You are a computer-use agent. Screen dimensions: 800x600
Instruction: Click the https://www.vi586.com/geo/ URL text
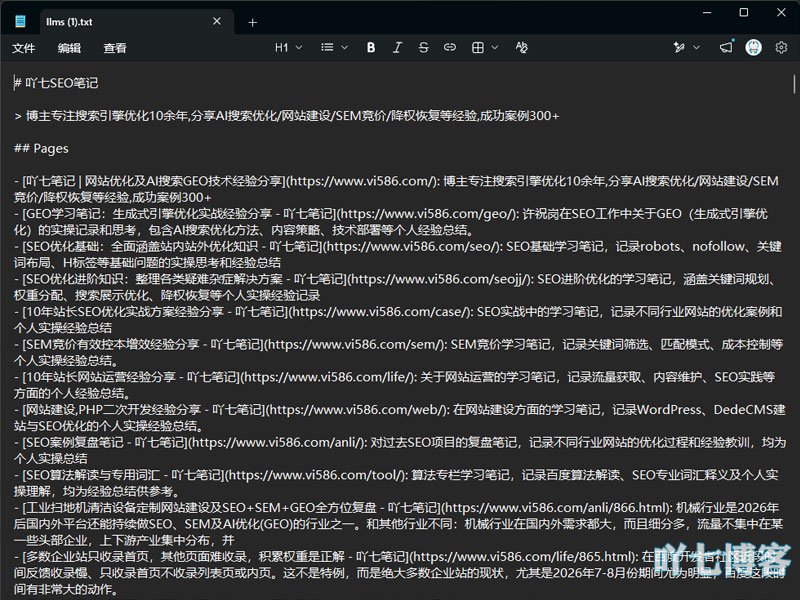click(x=427, y=214)
